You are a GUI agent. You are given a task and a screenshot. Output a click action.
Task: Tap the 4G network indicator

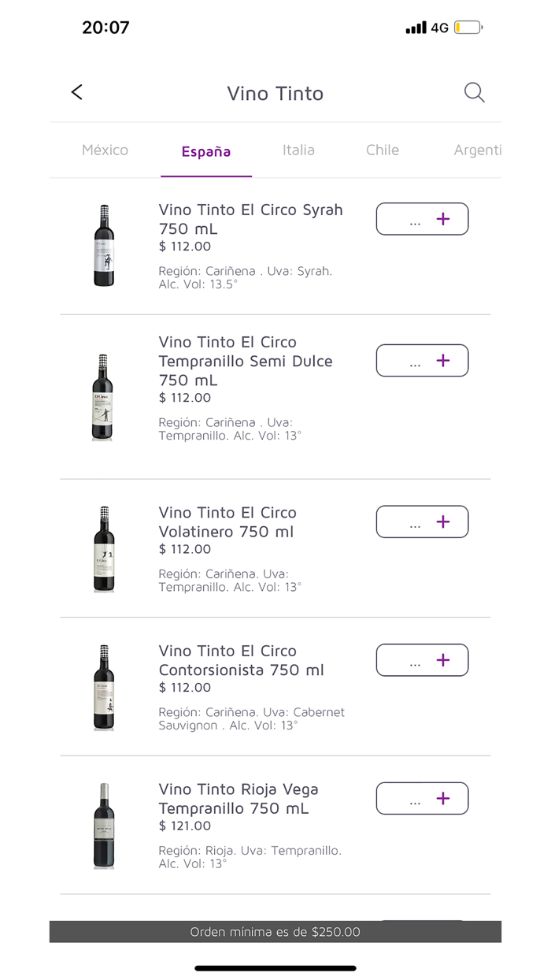438,26
